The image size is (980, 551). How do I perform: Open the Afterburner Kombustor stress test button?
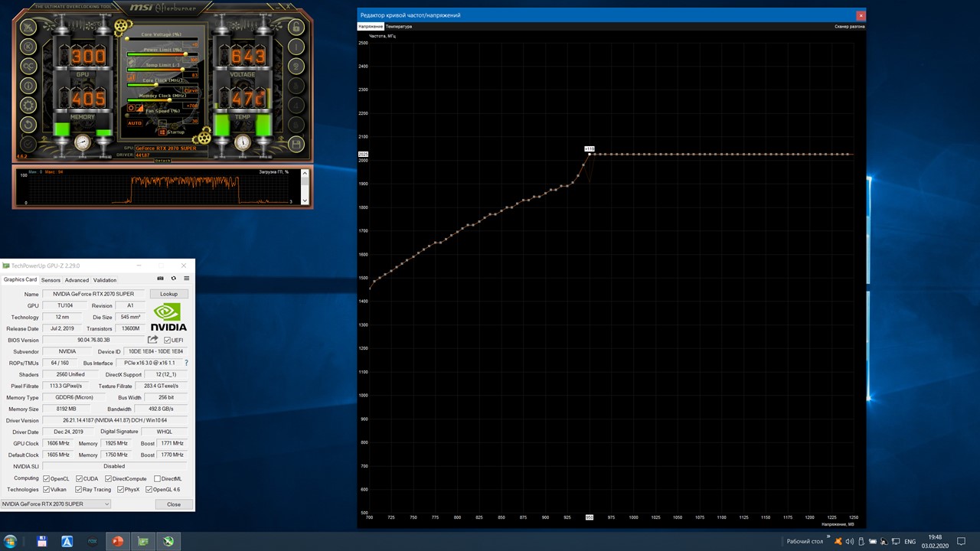click(28, 46)
